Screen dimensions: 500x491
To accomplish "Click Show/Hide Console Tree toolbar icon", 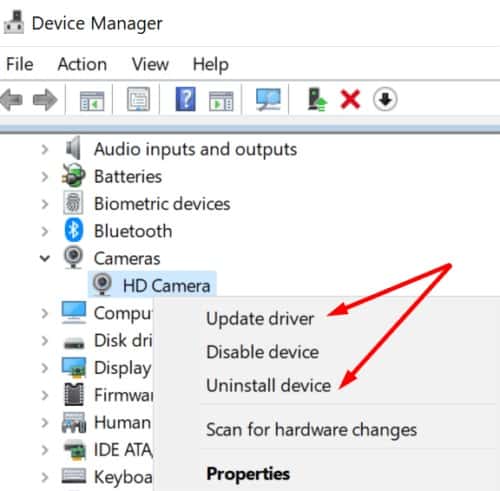I will (x=92, y=101).
